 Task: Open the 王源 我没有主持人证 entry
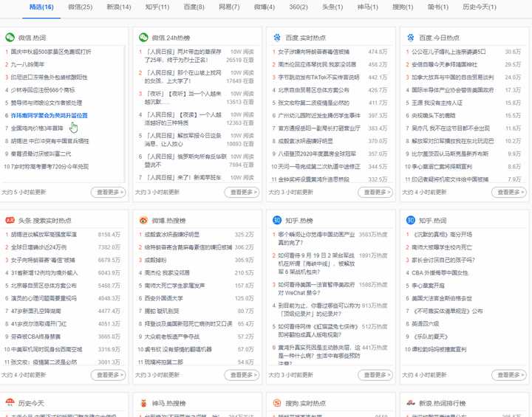click(437, 103)
